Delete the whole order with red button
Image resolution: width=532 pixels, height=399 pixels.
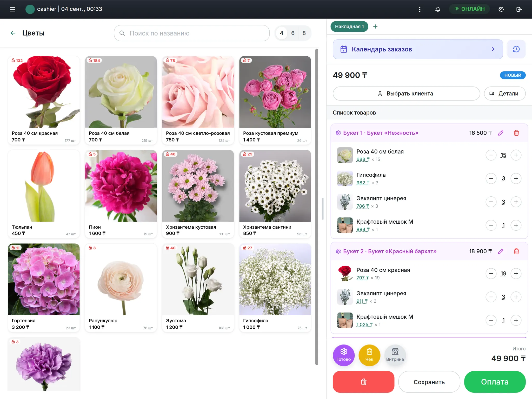(x=363, y=382)
